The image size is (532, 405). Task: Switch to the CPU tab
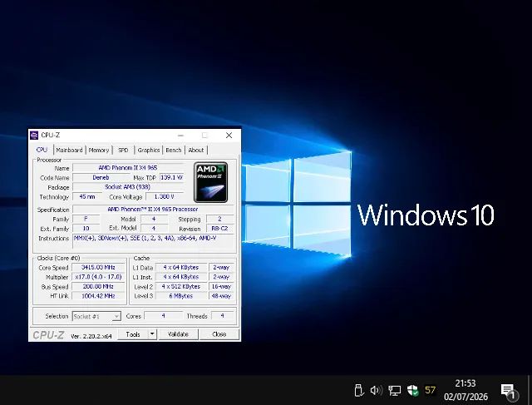(x=42, y=150)
